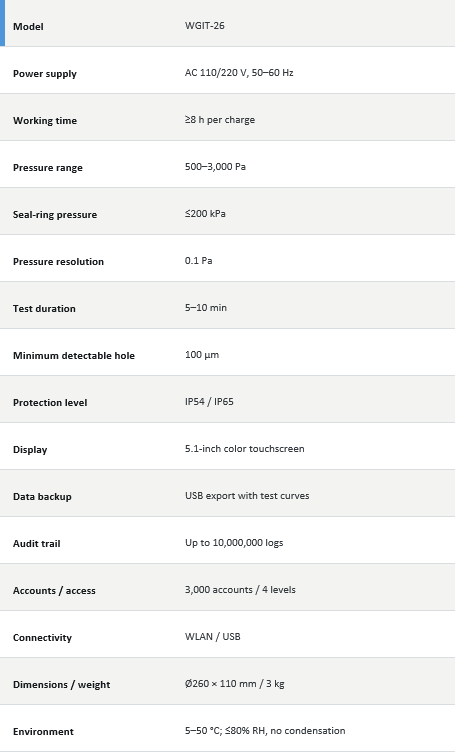Select the Up to 10,000,000 logs value
The image size is (455, 753).
pyautogui.click(x=234, y=543)
